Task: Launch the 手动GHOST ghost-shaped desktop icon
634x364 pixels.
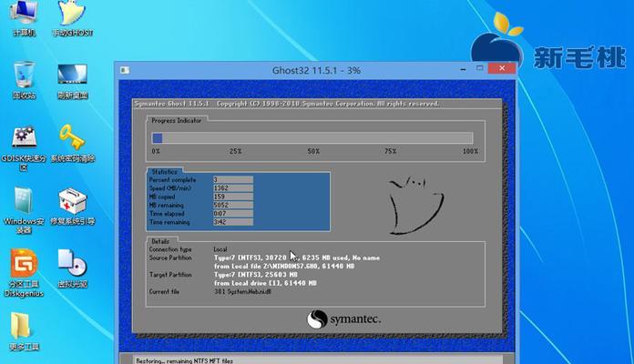Action: [72, 18]
